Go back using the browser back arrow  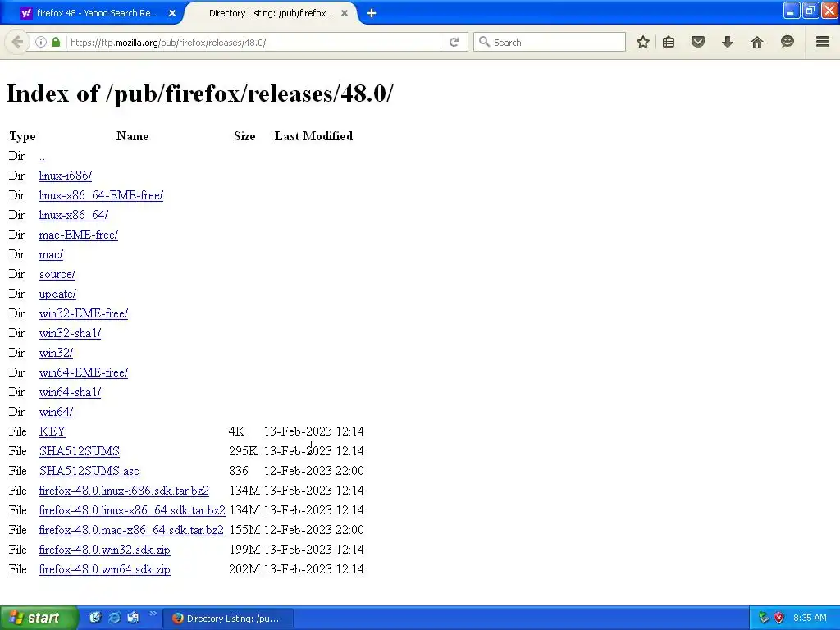pyautogui.click(x=16, y=42)
